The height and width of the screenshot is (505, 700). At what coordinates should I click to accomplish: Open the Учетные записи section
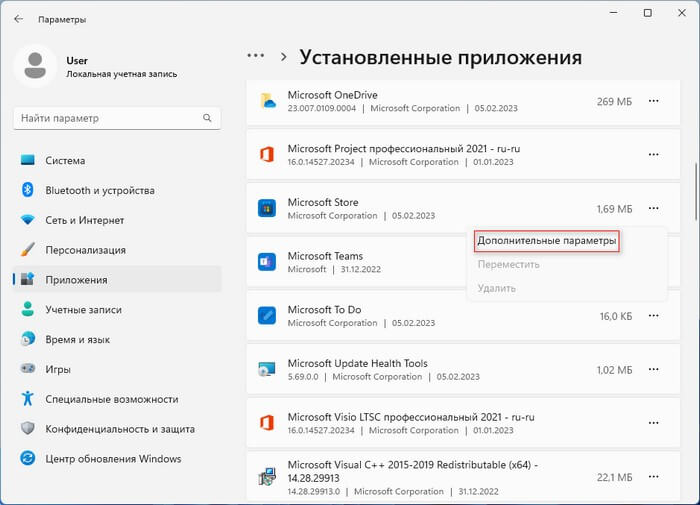117,309
